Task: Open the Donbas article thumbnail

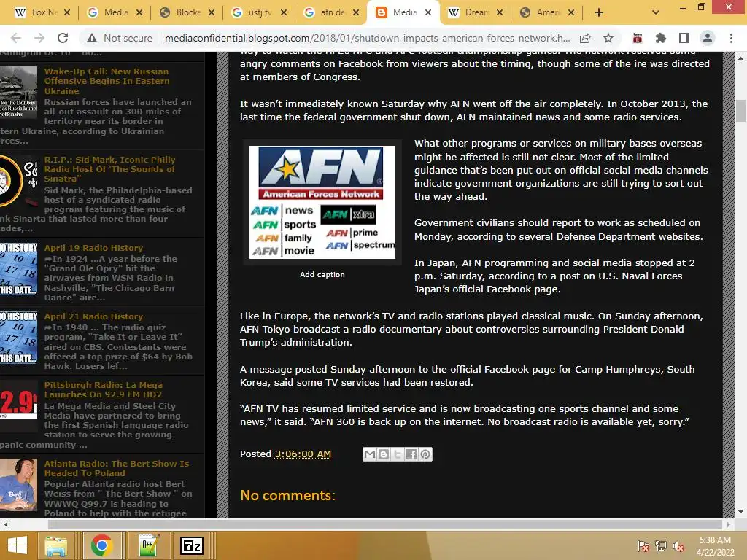Action: click(18, 93)
